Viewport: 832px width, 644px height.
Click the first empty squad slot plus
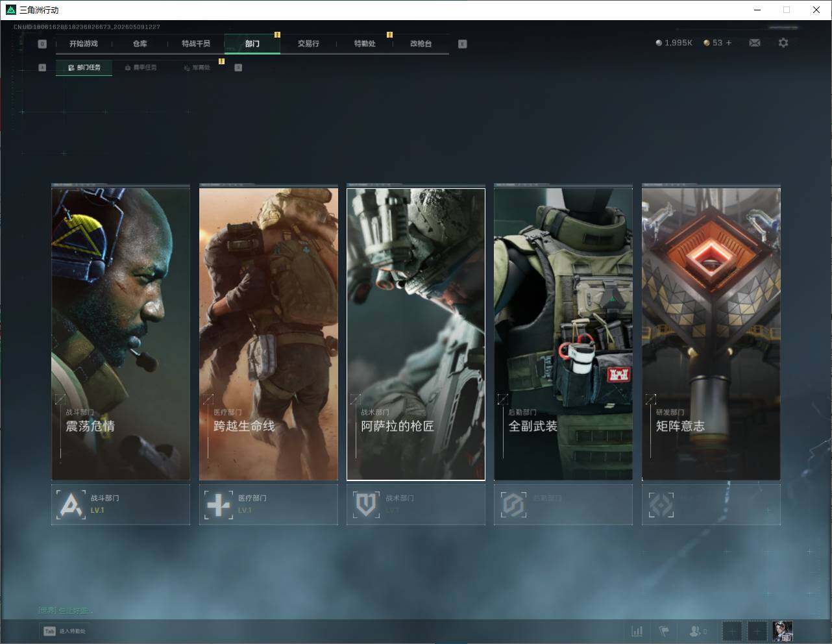tap(732, 631)
